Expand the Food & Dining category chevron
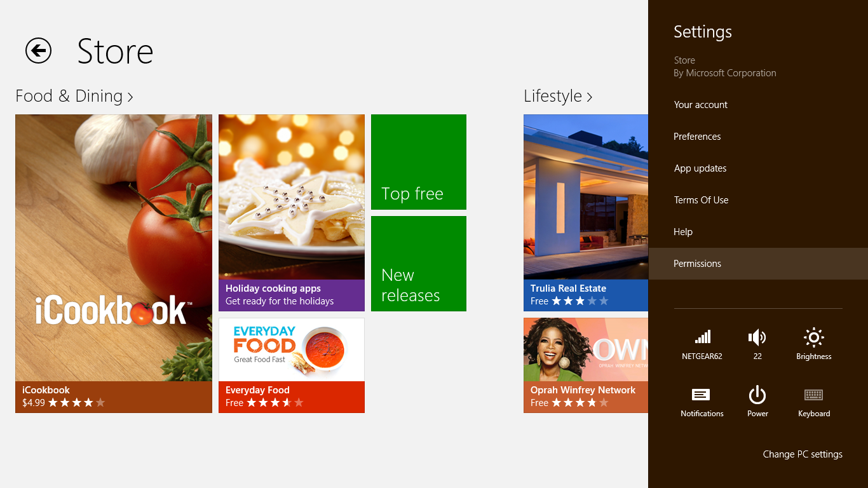The image size is (868, 488). (130, 97)
